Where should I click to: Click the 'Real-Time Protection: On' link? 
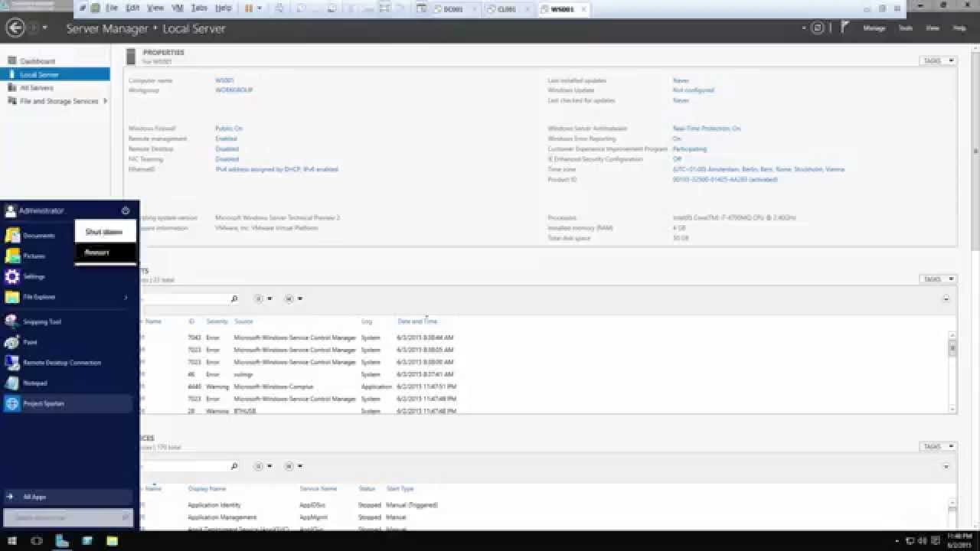point(707,129)
